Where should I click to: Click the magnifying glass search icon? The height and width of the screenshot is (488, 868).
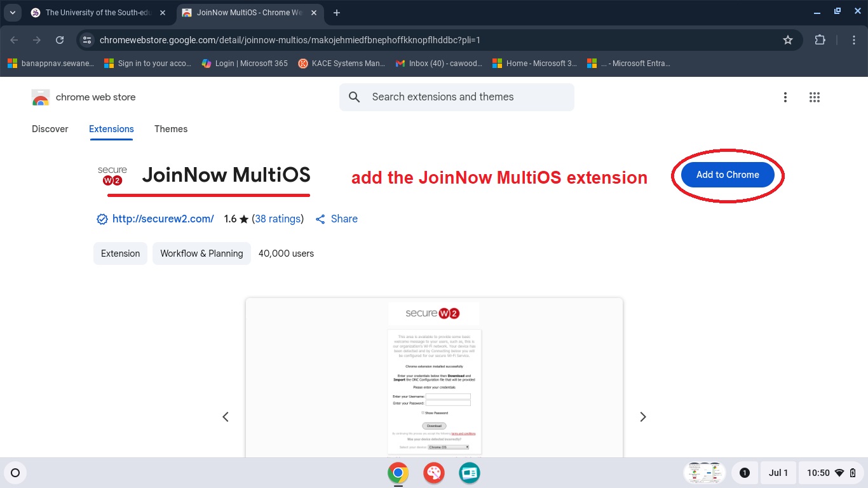click(x=355, y=97)
